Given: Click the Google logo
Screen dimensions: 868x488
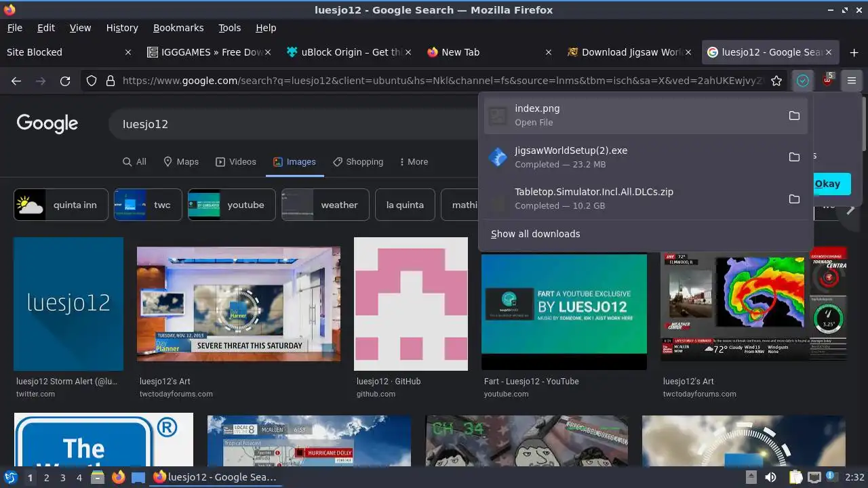Looking at the screenshot, I should (47, 123).
